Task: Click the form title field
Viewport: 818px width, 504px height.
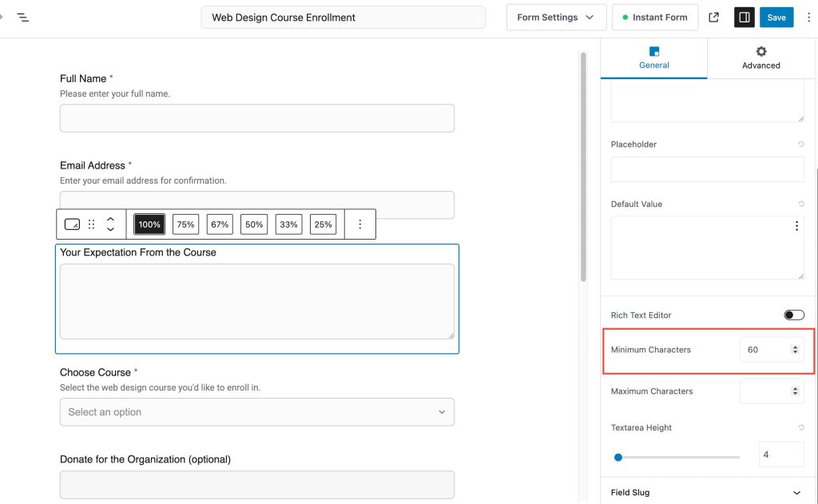Action: [343, 18]
